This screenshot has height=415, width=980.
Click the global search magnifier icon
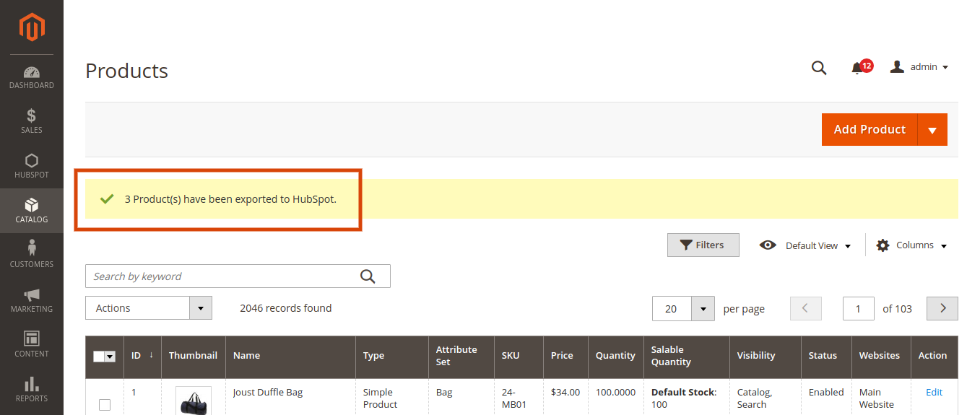pos(819,67)
